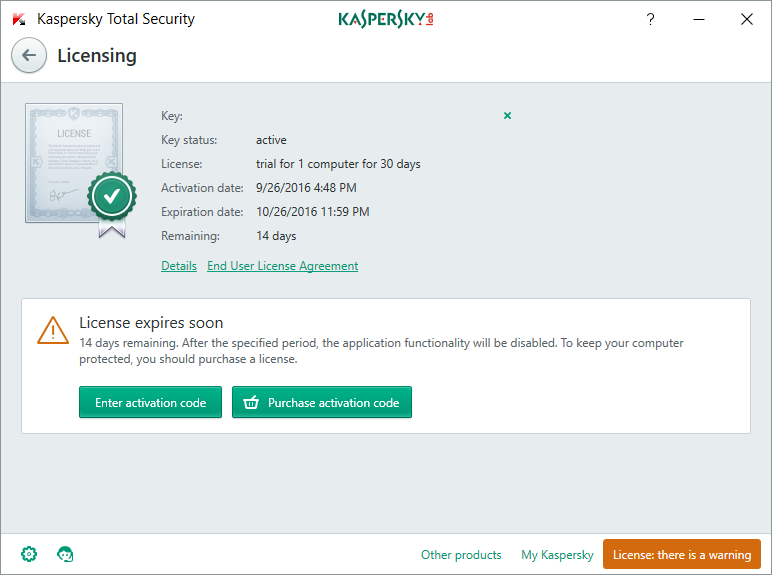Click activation date '9/26/2016 4:48 PM'
The height and width of the screenshot is (575, 772).
[x=306, y=188]
